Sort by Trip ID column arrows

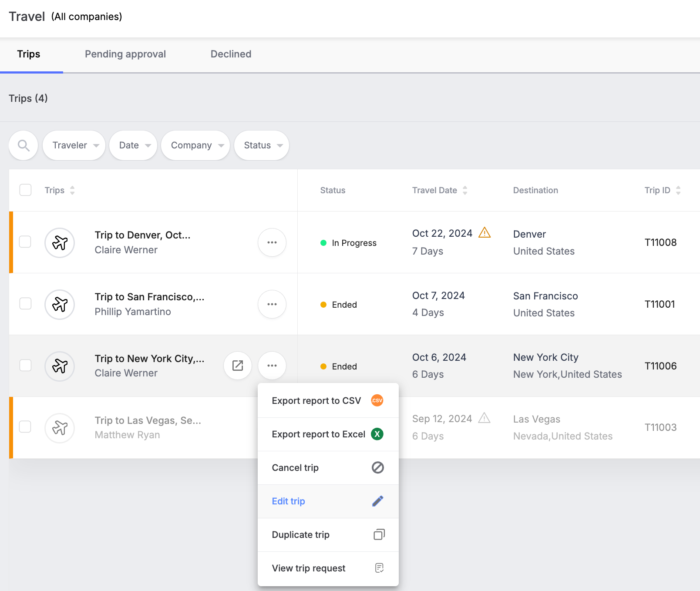click(x=678, y=190)
